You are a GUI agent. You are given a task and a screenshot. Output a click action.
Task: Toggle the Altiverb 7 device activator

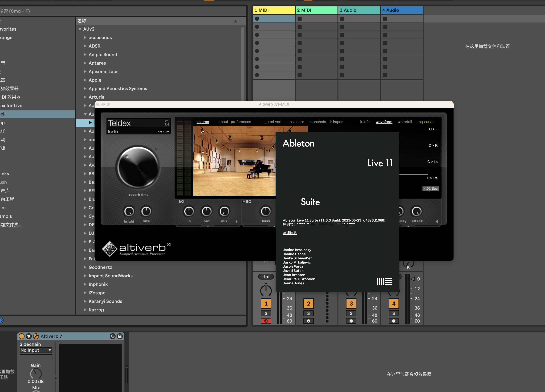click(x=22, y=336)
